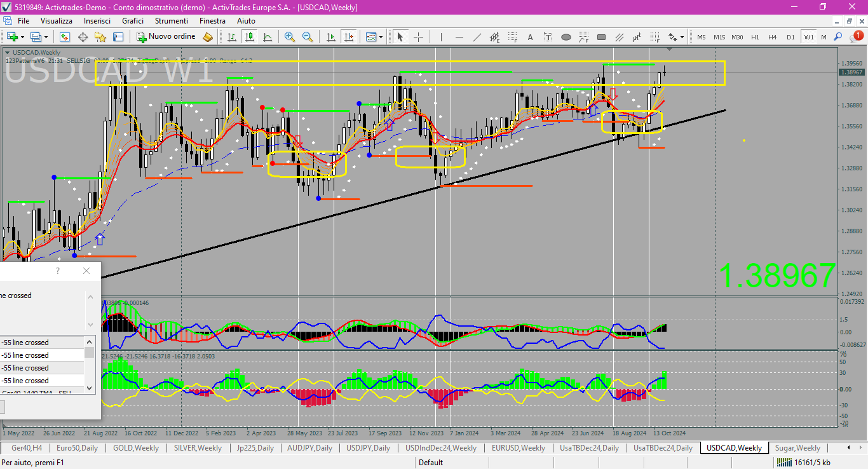The width and height of the screenshot is (868, 469).
Task: Switch to Ger40,H4 chart tab
Action: (27, 448)
